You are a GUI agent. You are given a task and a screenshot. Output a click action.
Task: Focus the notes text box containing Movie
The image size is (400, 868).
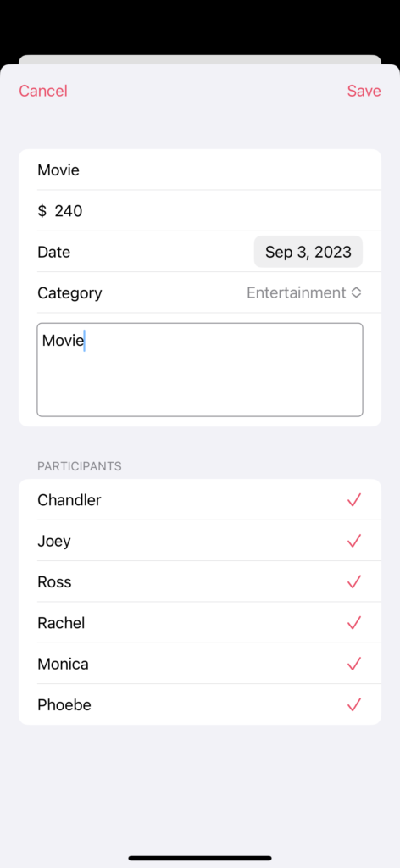tap(200, 370)
